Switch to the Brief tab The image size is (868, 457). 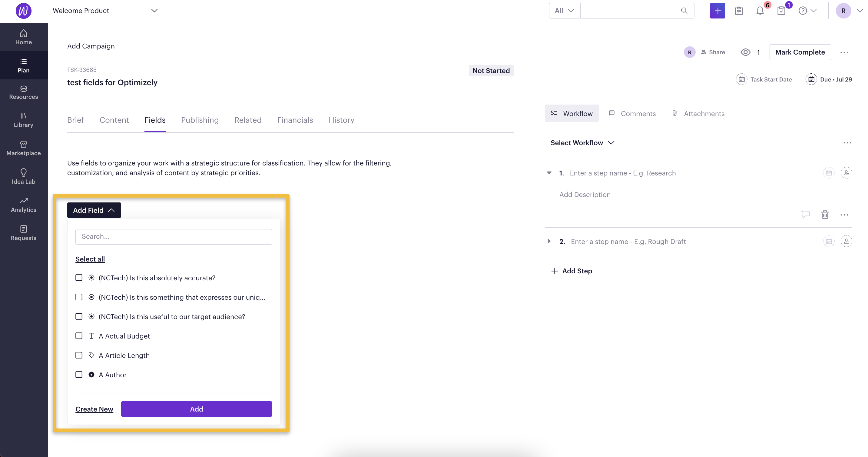[x=75, y=120]
